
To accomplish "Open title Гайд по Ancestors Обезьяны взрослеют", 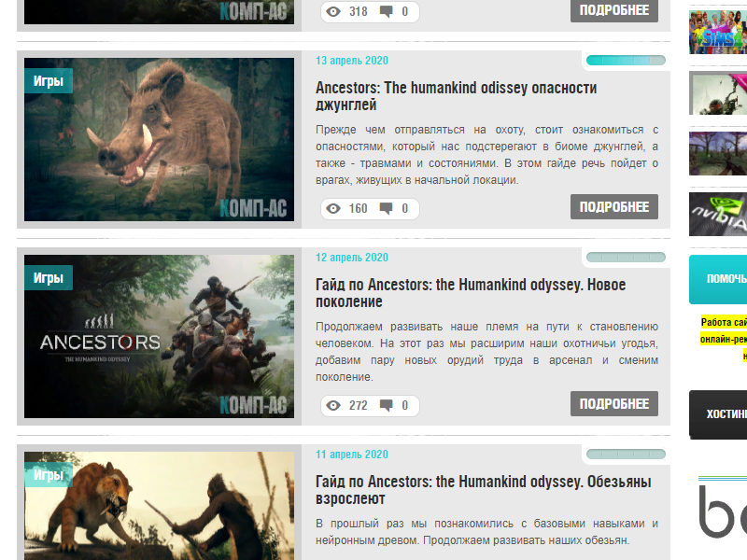I will coord(483,490).
